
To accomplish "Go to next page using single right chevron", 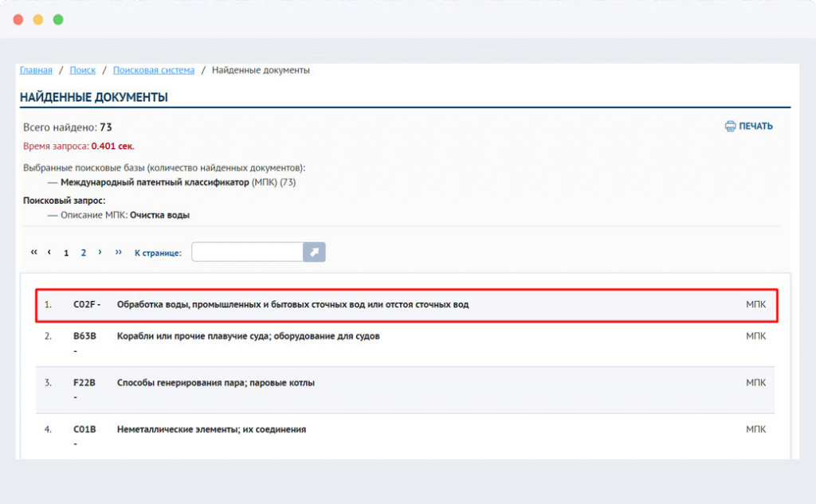I will pos(100,252).
